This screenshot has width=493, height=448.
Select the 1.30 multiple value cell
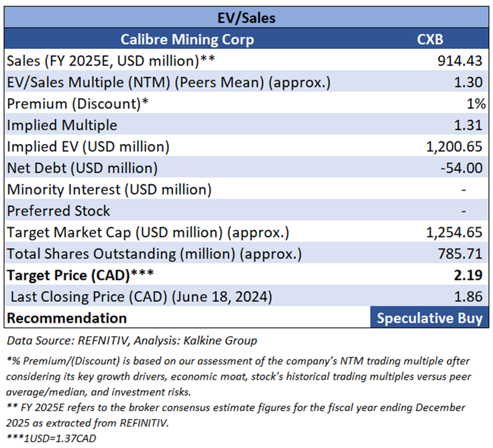click(468, 82)
